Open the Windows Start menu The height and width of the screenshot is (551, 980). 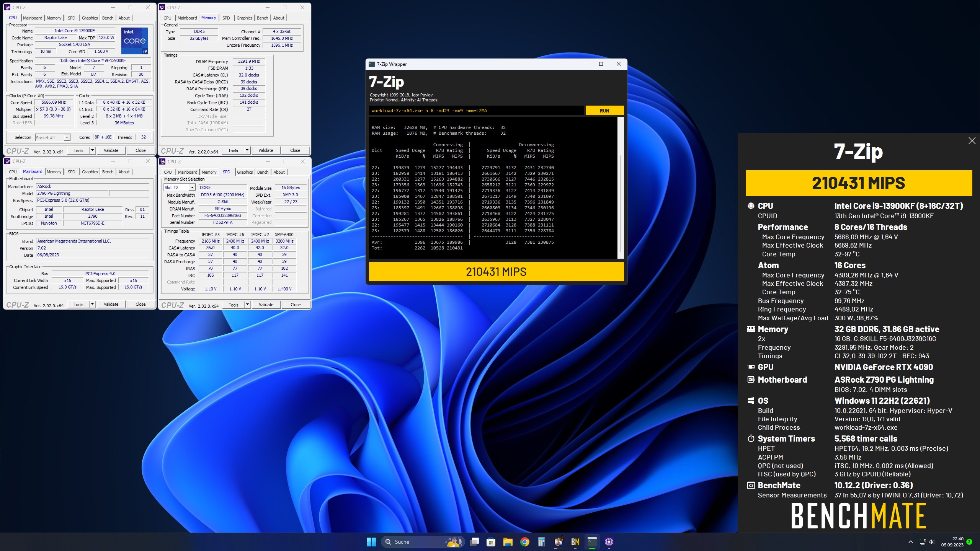pyautogui.click(x=371, y=542)
